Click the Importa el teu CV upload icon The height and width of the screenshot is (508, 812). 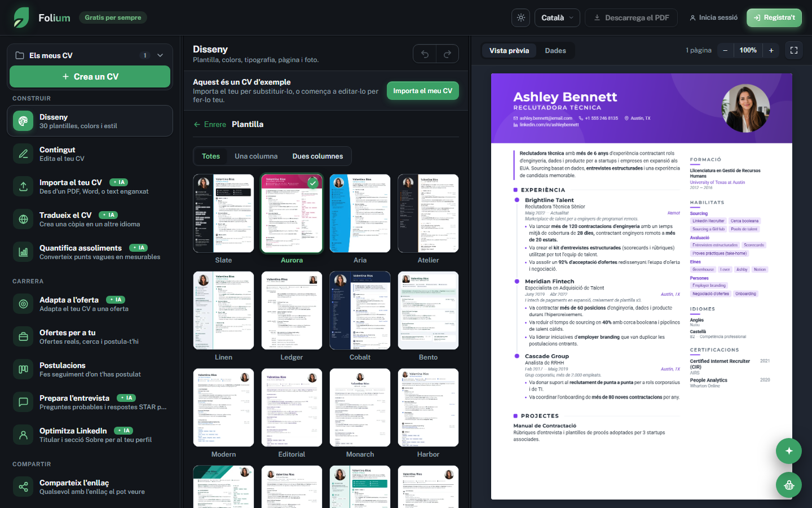23,186
